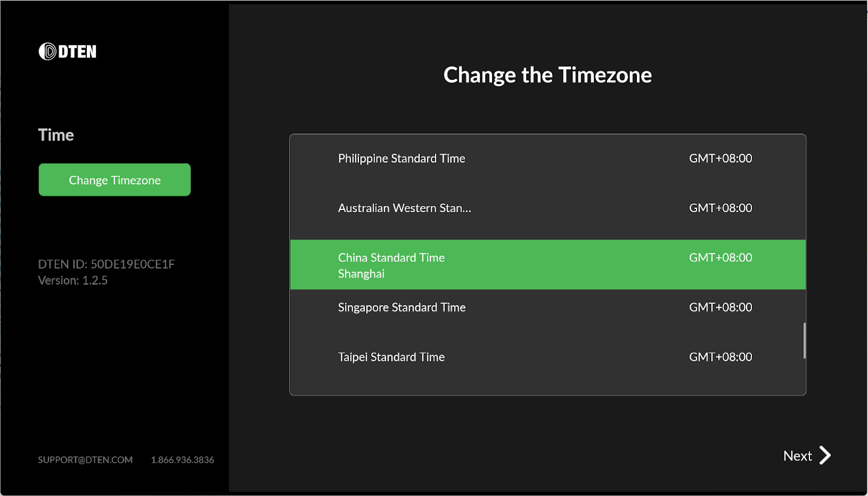
Task: Click the DTEN ID 50DE19E0CE1F text
Action: pos(106,264)
